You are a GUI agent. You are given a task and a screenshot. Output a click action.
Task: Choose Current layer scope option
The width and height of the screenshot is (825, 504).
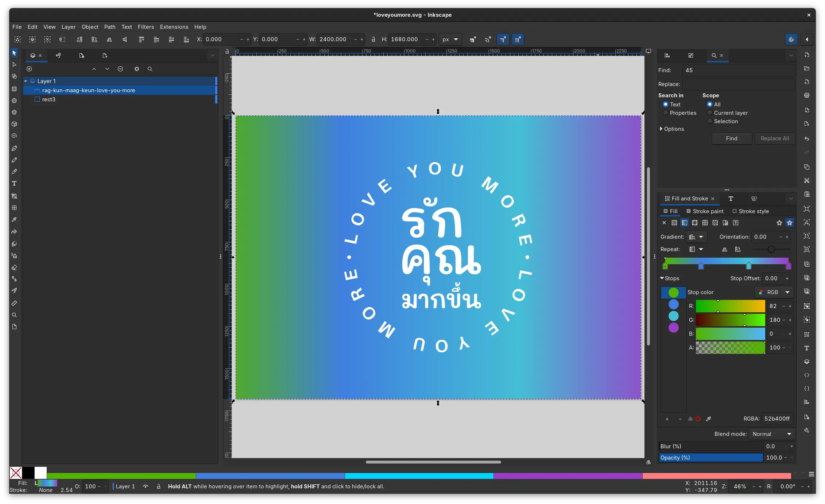[710, 113]
